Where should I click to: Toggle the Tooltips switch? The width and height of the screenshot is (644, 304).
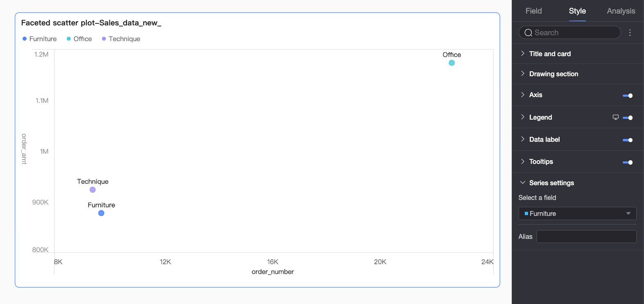(x=628, y=162)
